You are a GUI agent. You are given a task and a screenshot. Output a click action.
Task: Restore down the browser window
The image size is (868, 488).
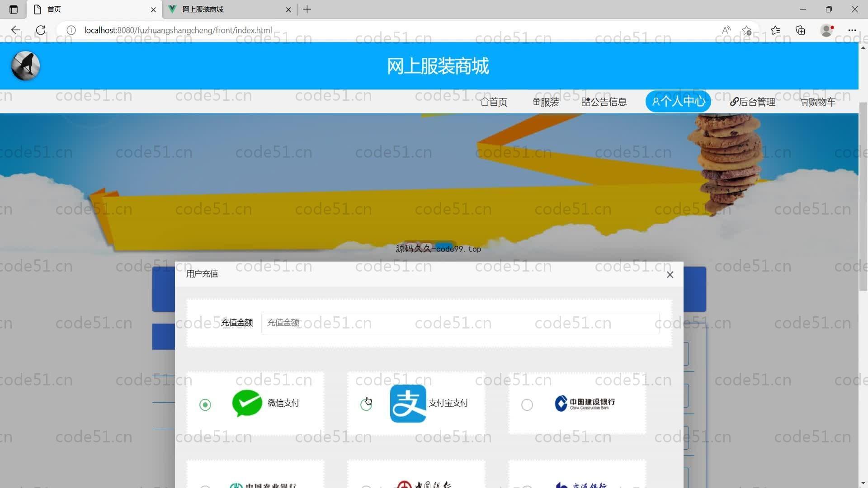click(829, 9)
